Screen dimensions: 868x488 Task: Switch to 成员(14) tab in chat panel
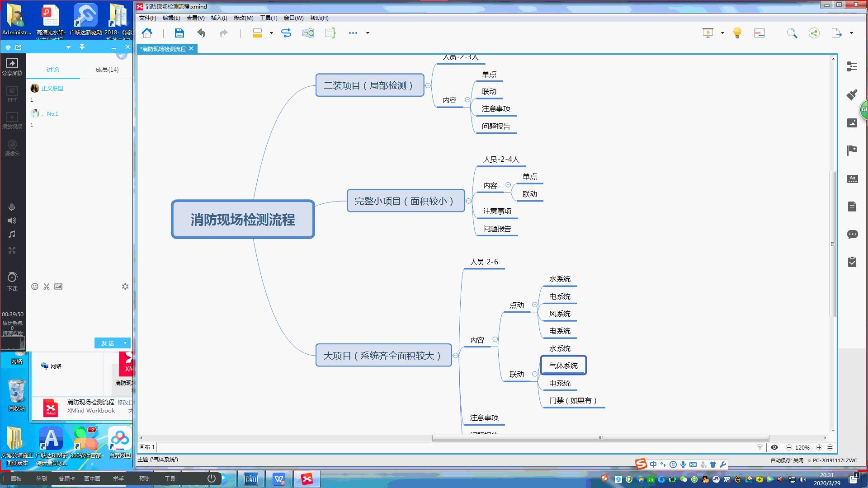pos(107,70)
